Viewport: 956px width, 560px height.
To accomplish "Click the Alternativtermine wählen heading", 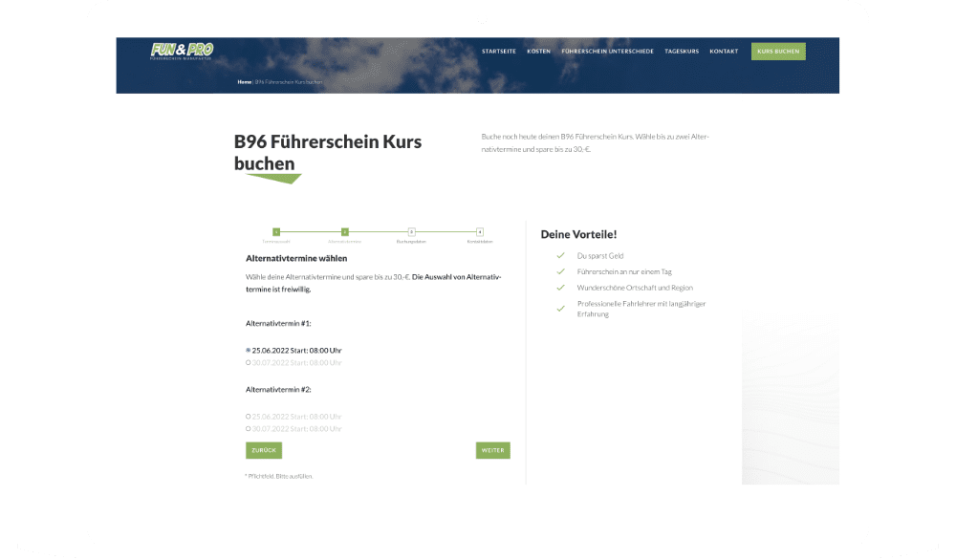I will click(x=296, y=258).
